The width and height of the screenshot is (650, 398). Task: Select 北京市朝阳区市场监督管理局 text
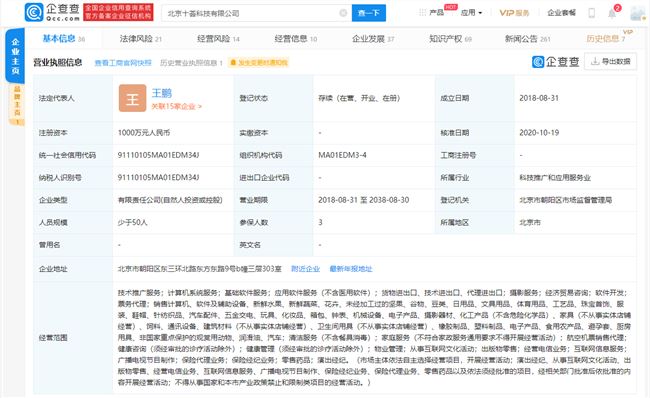click(x=565, y=200)
